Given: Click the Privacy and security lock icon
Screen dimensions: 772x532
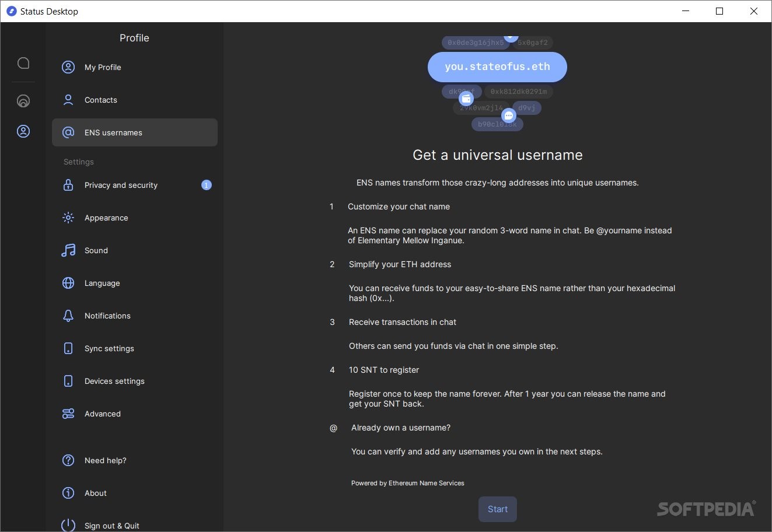Looking at the screenshot, I should (x=68, y=185).
